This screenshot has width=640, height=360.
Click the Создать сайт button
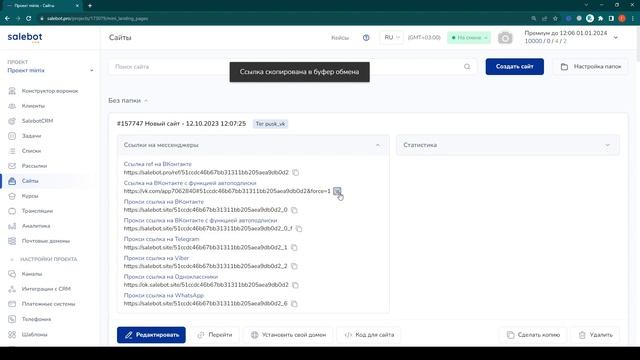514,67
